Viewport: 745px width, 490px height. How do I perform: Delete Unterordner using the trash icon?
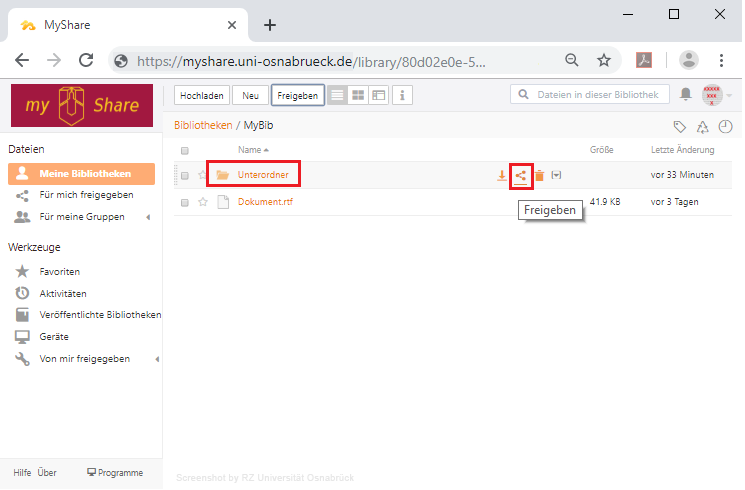[x=539, y=176]
